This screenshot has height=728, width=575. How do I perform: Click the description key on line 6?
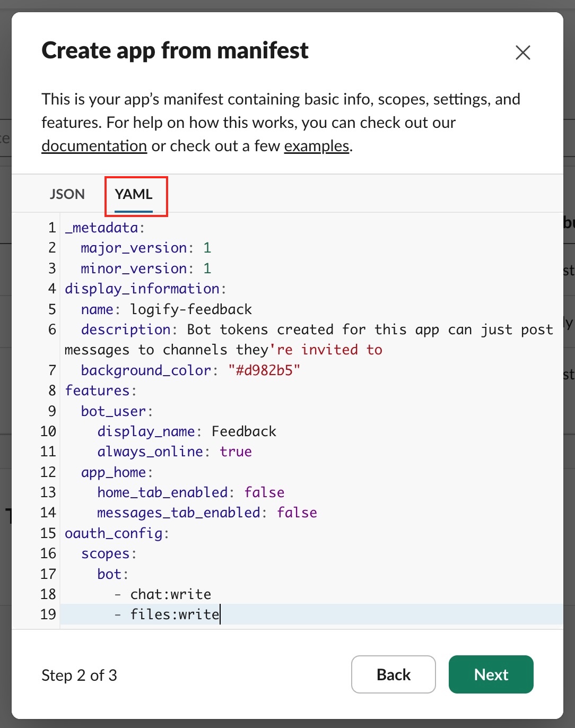126,330
